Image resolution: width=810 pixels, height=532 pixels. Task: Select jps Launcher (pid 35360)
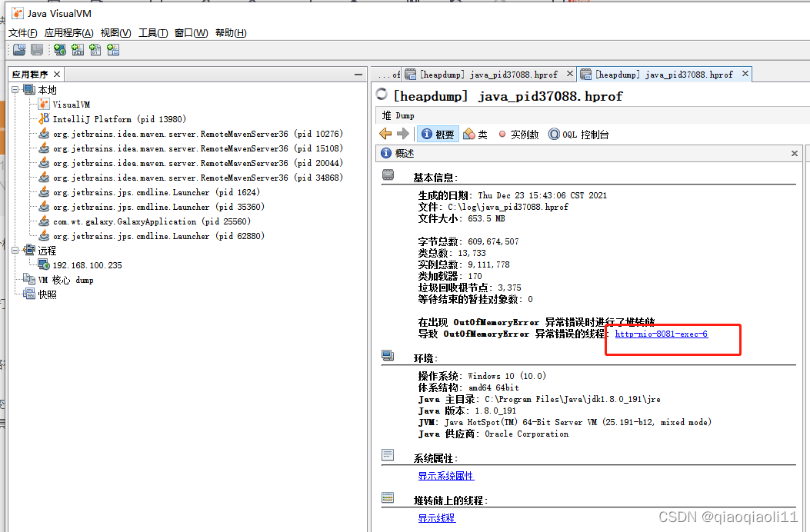click(x=158, y=207)
